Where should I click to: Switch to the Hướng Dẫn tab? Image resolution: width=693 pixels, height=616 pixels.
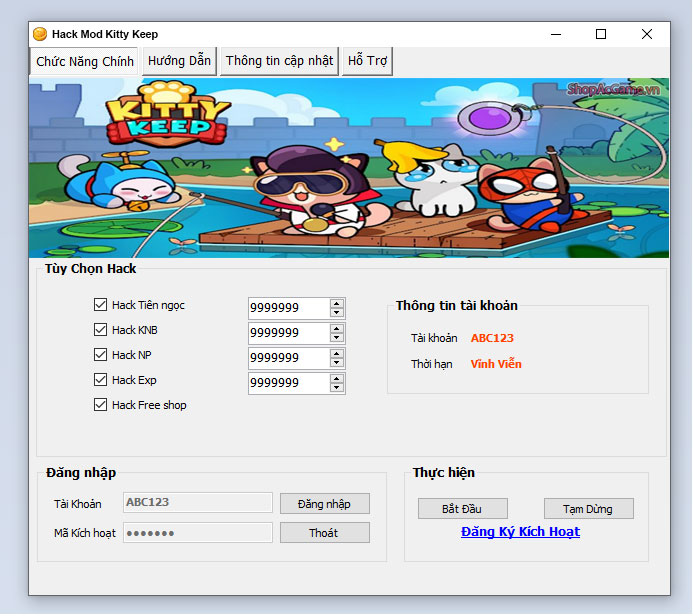tap(179, 61)
